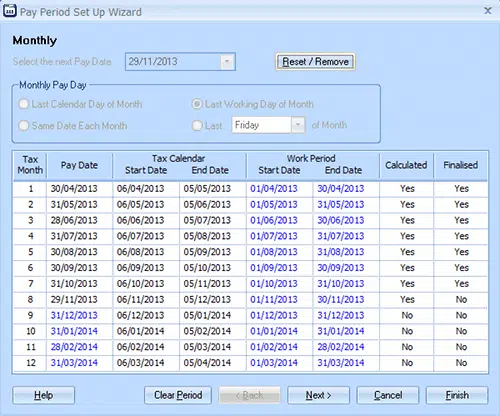
Task: Click the Reset / Remove button
Action: point(315,62)
